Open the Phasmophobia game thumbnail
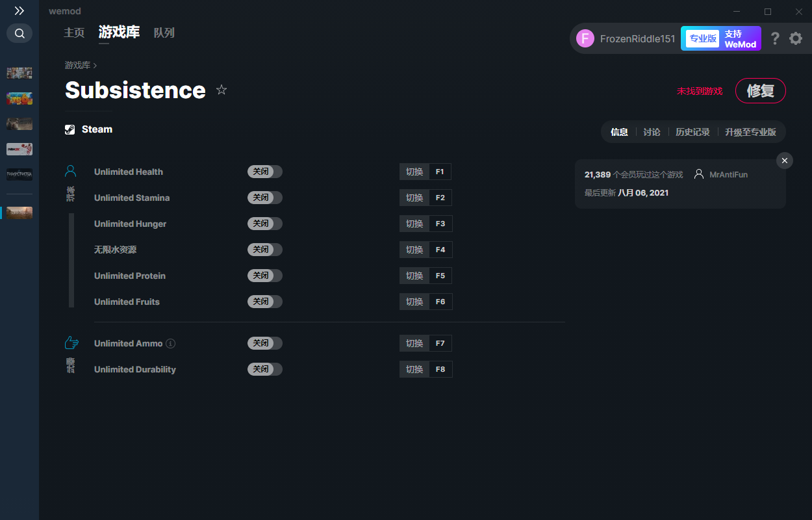The image size is (812, 520). [x=19, y=174]
